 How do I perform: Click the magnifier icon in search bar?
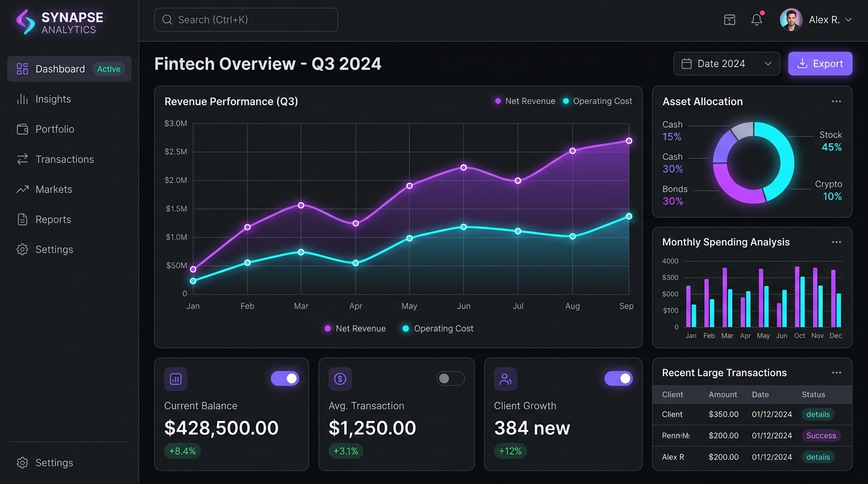tap(167, 20)
